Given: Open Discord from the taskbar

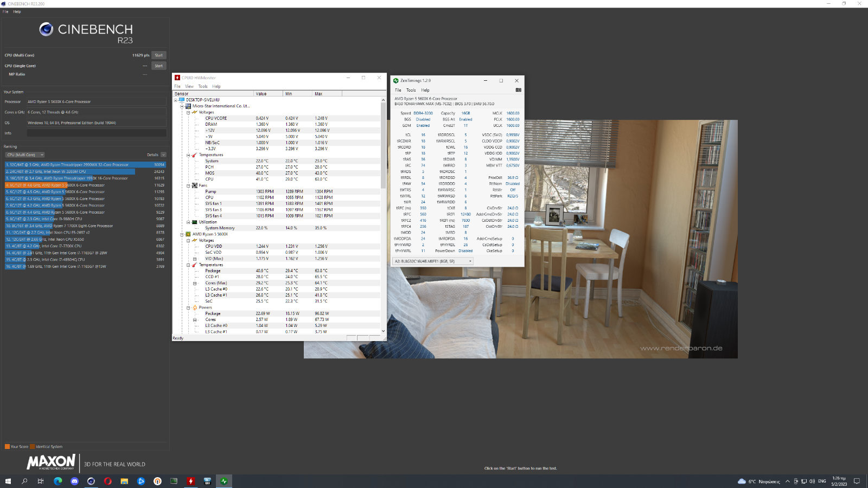Looking at the screenshot, I should (x=74, y=481).
